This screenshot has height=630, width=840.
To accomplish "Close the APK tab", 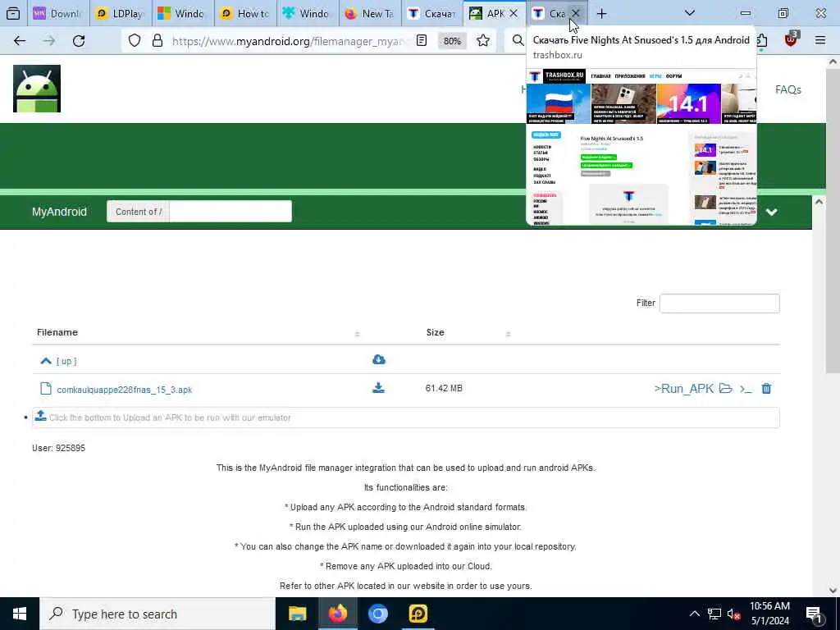I will (x=514, y=13).
